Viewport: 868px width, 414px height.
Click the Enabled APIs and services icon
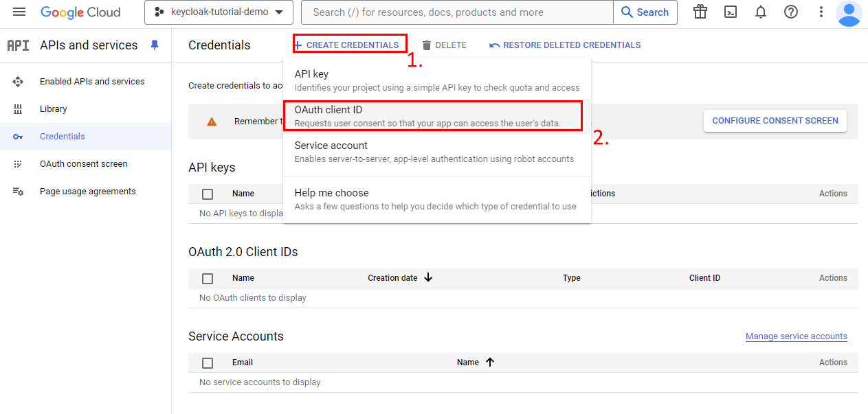18,82
